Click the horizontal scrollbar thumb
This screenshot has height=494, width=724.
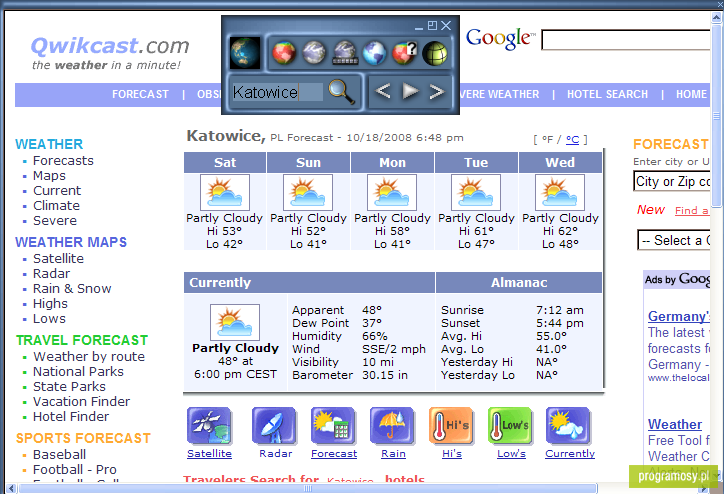(308, 488)
